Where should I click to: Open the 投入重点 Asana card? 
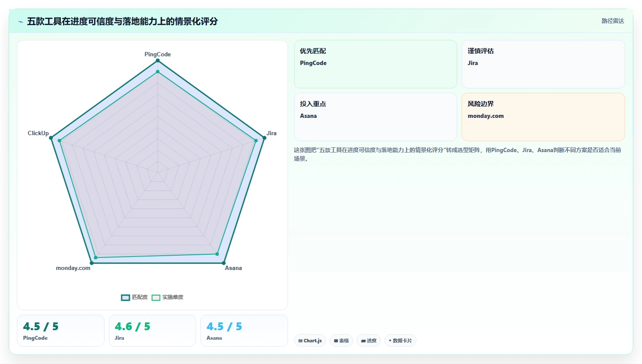[376, 117]
